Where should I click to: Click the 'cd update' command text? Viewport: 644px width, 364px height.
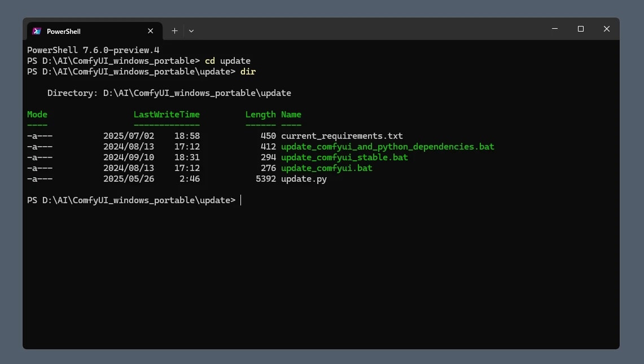click(227, 61)
